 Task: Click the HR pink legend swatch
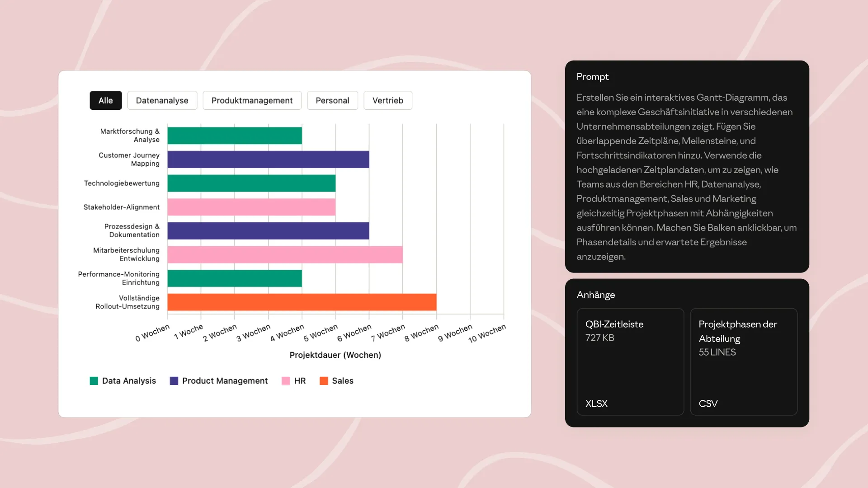pos(286,381)
